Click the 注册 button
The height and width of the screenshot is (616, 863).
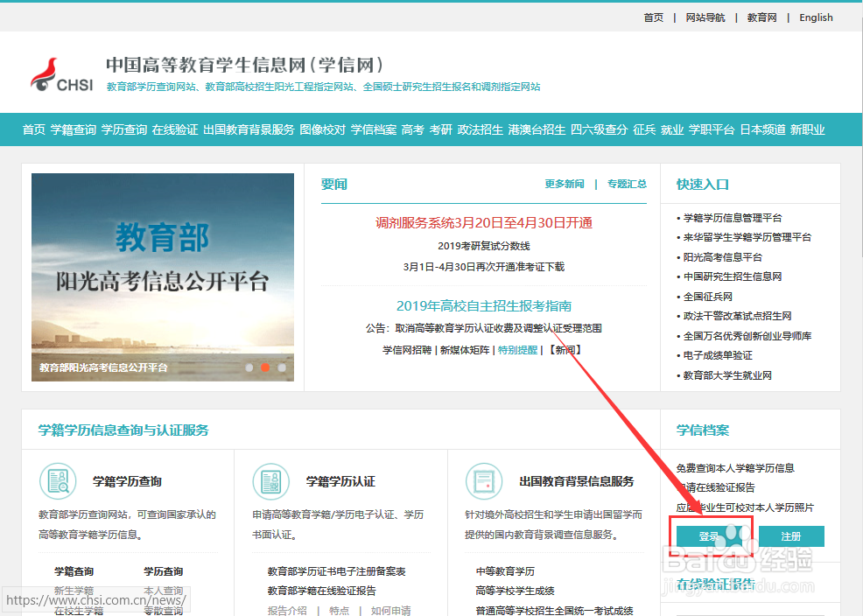(791, 536)
